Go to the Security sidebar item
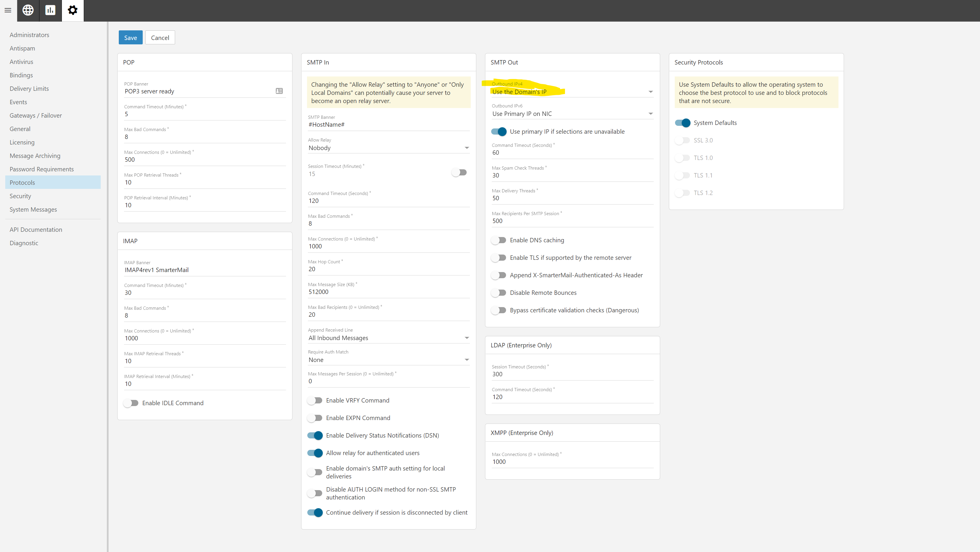The image size is (980, 552). [20, 196]
